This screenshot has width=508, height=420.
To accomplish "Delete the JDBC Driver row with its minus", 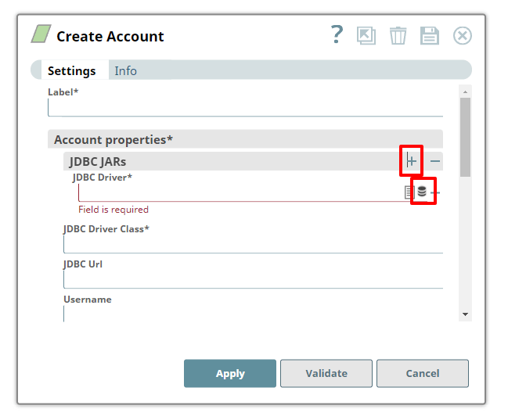I will pos(436,192).
